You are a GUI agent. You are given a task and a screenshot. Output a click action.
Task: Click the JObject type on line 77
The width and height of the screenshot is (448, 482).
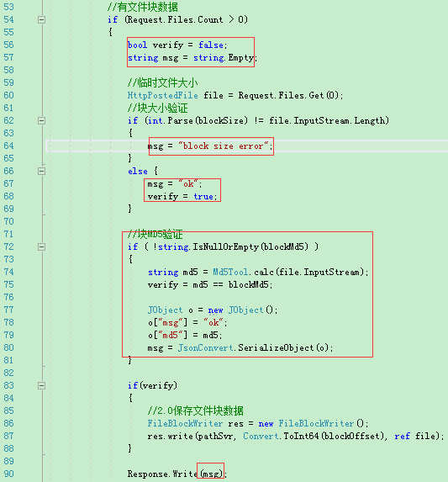166,310
